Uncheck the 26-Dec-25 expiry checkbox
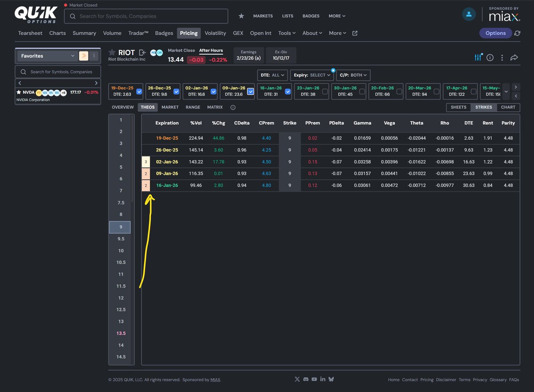Image resolution: width=534 pixels, height=392 pixels. click(x=176, y=91)
